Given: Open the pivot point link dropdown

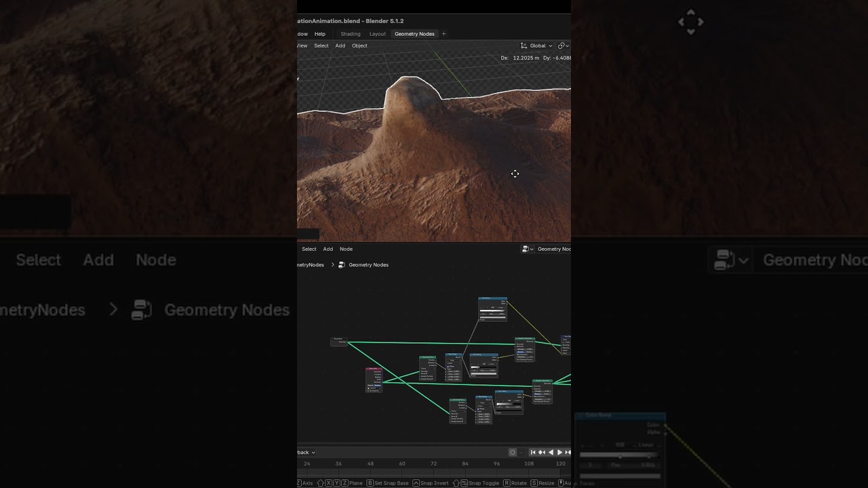Looking at the screenshot, I should click(x=564, y=45).
